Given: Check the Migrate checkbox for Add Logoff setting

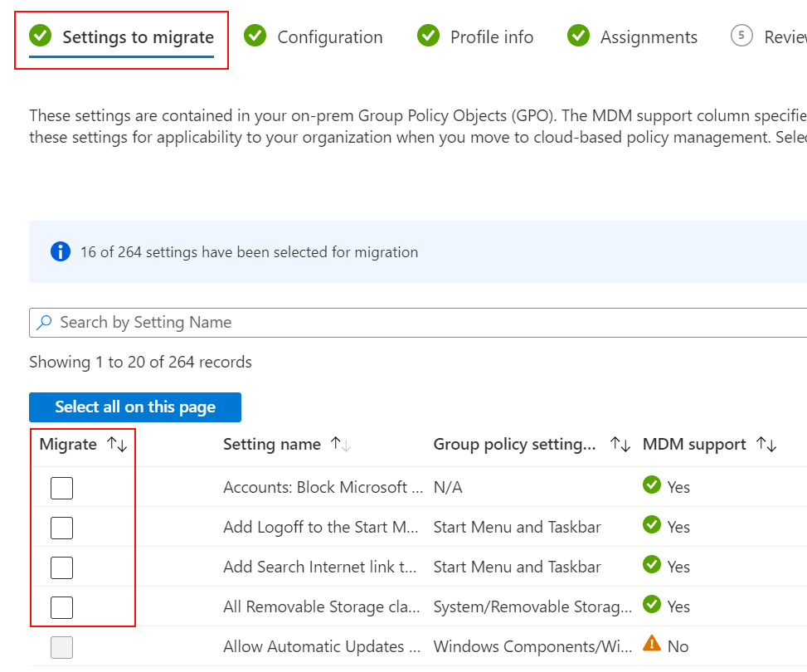Looking at the screenshot, I should coord(61,528).
